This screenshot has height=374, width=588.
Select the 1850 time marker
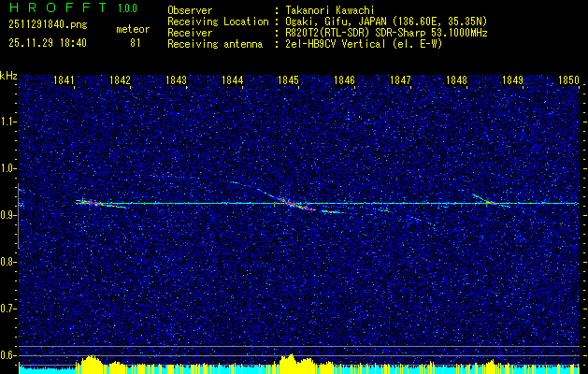[x=568, y=81]
